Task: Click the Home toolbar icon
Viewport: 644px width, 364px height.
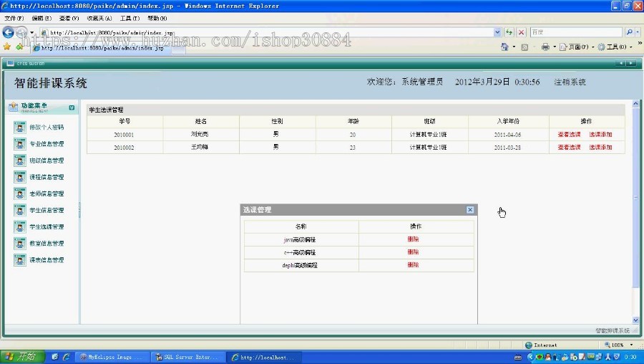Action: pyautogui.click(x=504, y=47)
